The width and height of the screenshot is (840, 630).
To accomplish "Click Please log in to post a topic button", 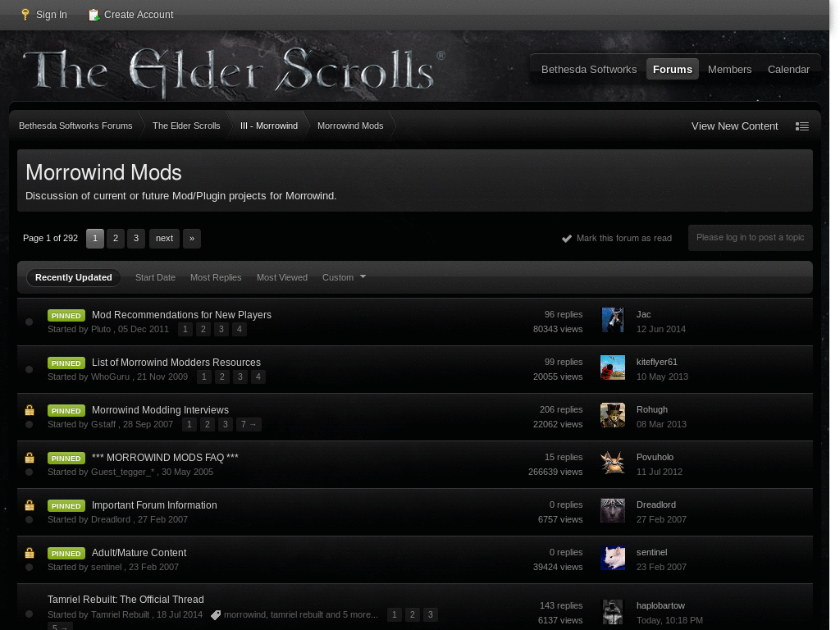I will point(750,238).
